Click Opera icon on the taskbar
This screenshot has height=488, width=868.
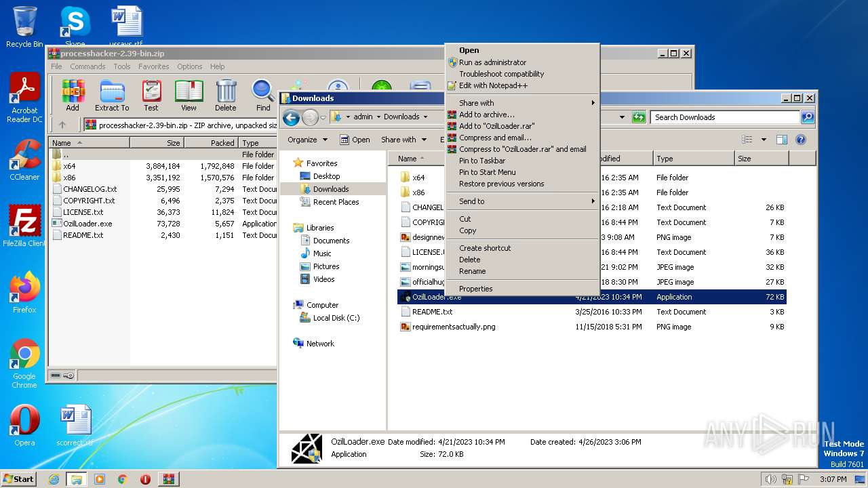(x=145, y=479)
